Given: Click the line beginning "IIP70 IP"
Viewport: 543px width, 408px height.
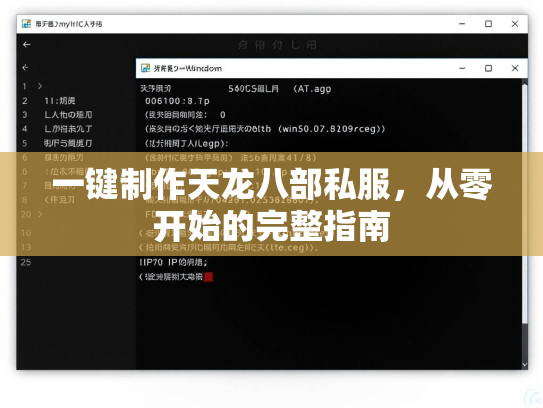Looking at the screenshot, I should point(173,262).
